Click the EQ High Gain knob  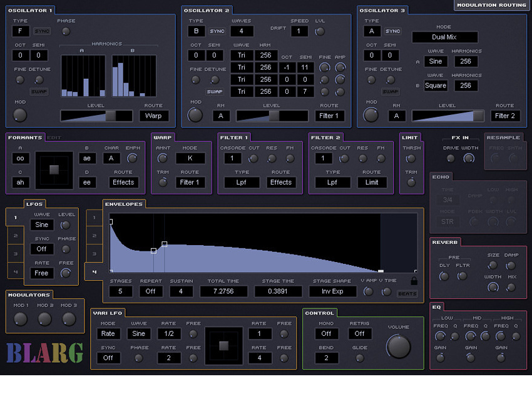501,358
